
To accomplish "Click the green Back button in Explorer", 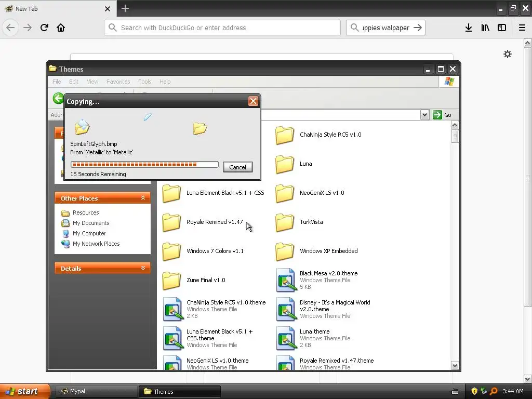I will tap(58, 98).
